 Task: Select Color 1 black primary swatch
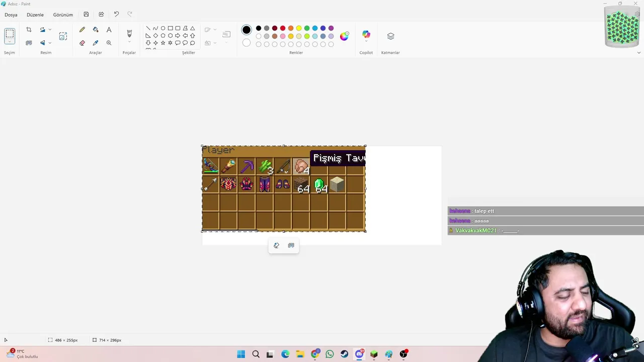pos(246,30)
